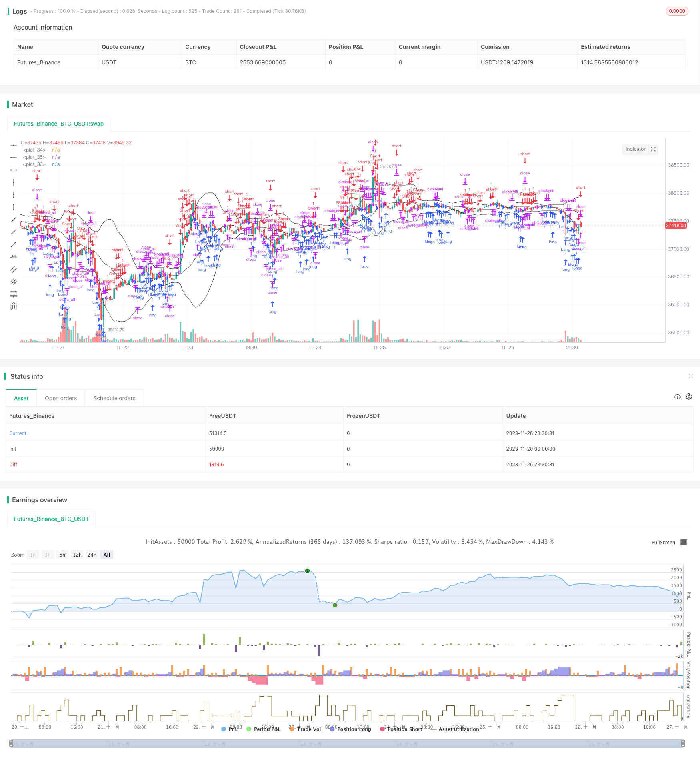Collapse the Indicator panel on the chart

point(653,149)
